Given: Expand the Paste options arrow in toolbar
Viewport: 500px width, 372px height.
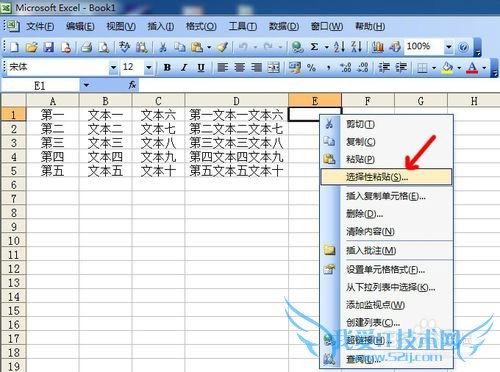Looking at the screenshot, I should 209,47.
